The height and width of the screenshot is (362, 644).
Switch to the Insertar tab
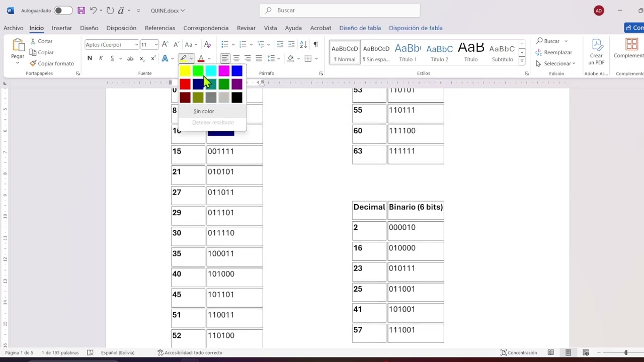coord(62,28)
